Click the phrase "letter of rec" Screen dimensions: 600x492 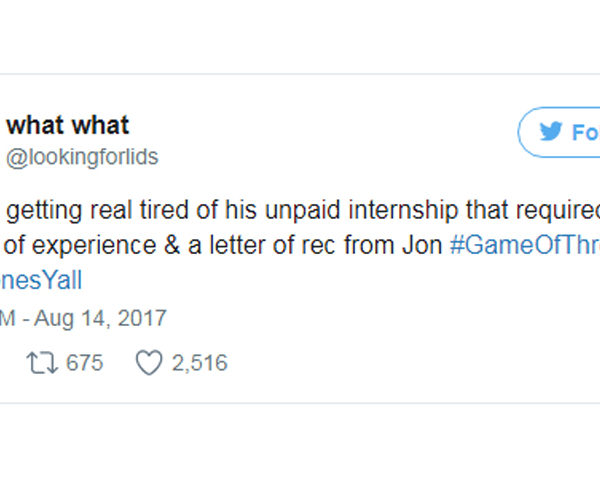click(300, 246)
